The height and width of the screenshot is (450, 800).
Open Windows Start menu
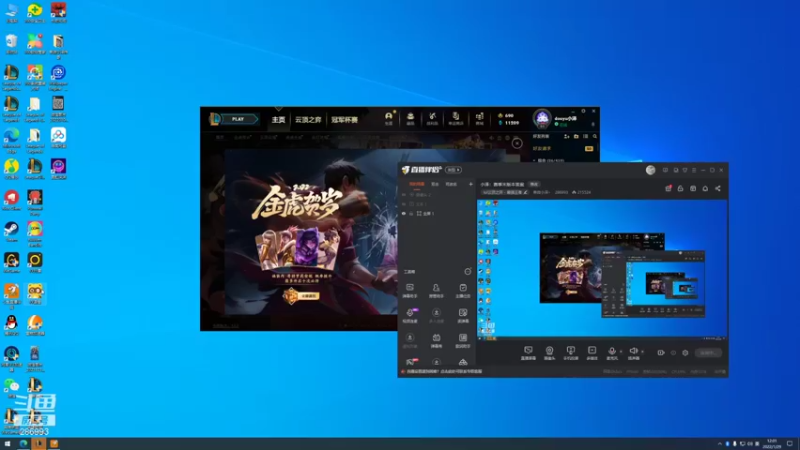pyautogui.click(x=7, y=444)
